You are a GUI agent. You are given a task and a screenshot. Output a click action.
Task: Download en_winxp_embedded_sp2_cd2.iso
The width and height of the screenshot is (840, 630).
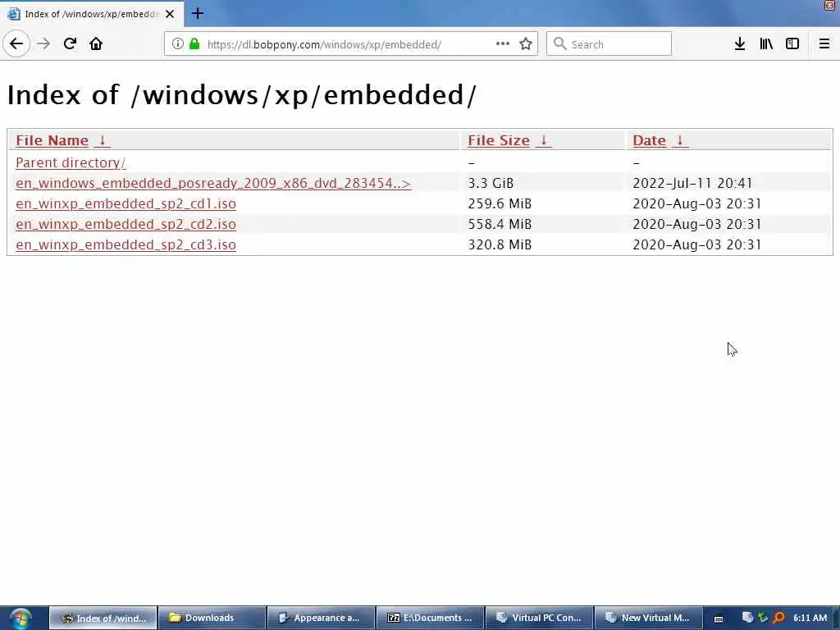click(126, 224)
